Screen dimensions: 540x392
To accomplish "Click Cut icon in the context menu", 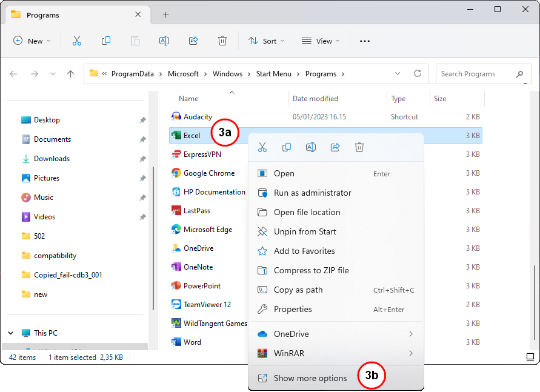I will (x=262, y=147).
